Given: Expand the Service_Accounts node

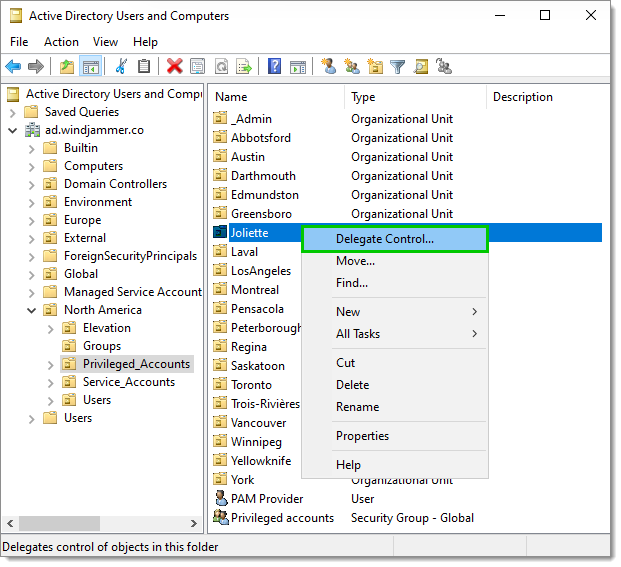Looking at the screenshot, I should (x=50, y=383).
